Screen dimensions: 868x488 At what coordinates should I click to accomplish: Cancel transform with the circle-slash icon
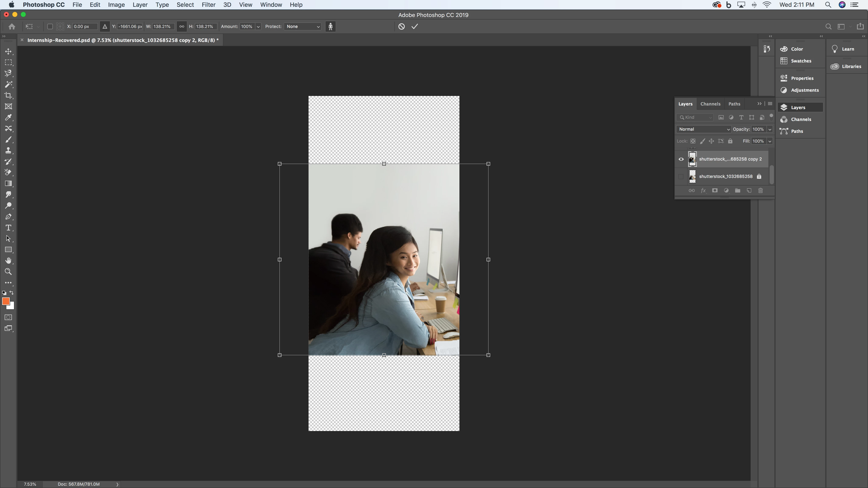tap(401, 27)
